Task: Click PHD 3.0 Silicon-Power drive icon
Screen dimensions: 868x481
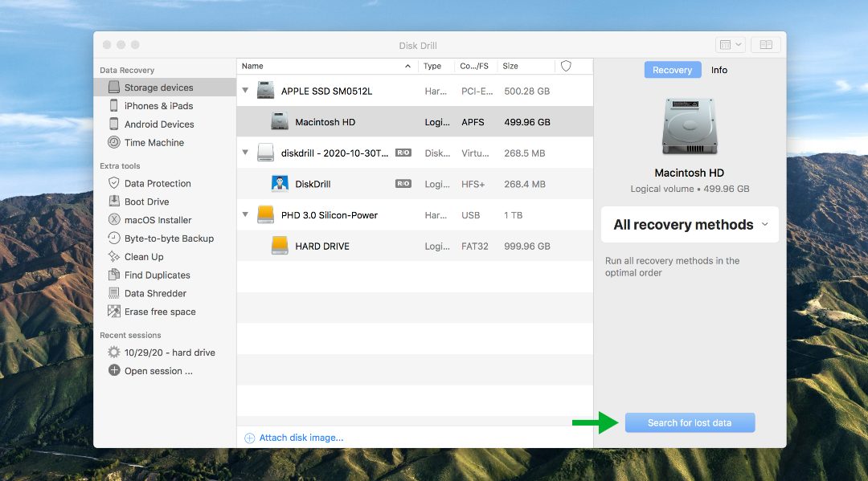Action: 266,214
